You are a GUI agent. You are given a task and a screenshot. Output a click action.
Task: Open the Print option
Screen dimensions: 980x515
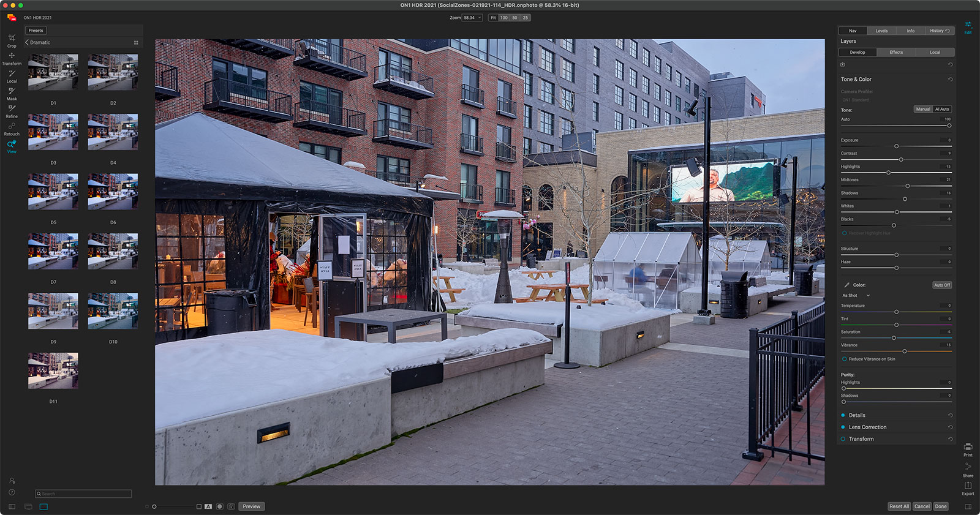click(968, 449)
